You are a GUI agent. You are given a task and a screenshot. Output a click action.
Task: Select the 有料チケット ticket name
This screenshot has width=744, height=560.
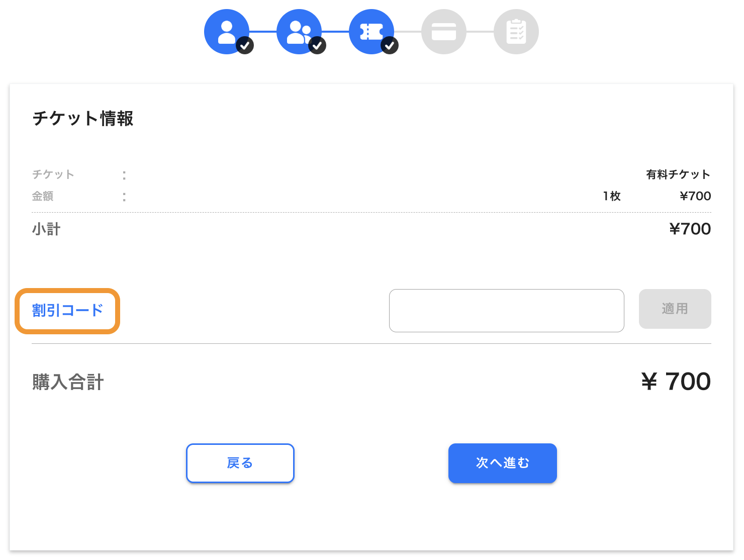point(678,174)
